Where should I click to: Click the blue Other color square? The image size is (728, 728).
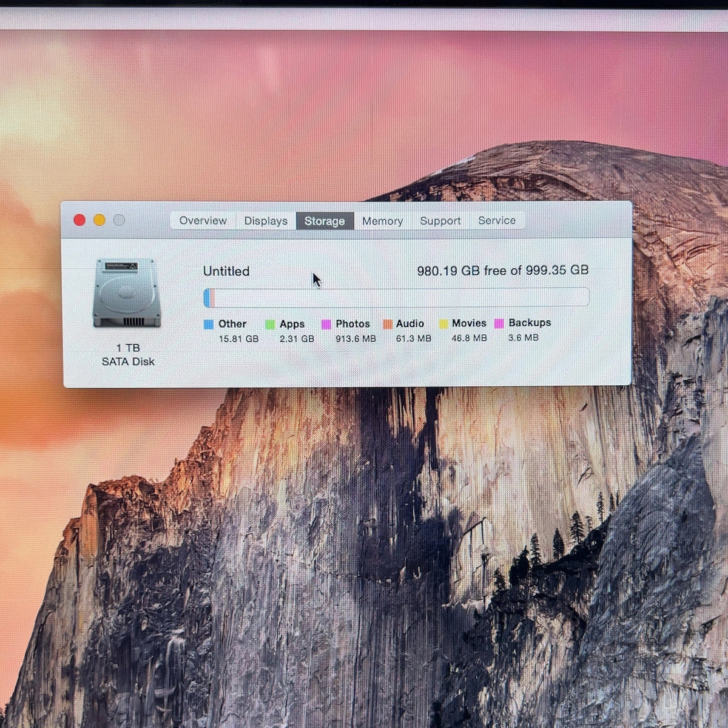(x=209, y=325)
